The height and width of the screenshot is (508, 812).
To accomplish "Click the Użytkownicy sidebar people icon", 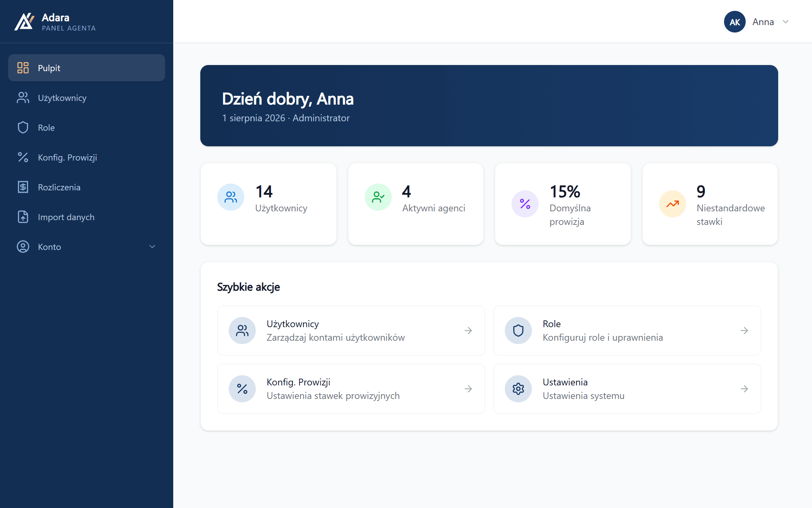I will (23, 98).
